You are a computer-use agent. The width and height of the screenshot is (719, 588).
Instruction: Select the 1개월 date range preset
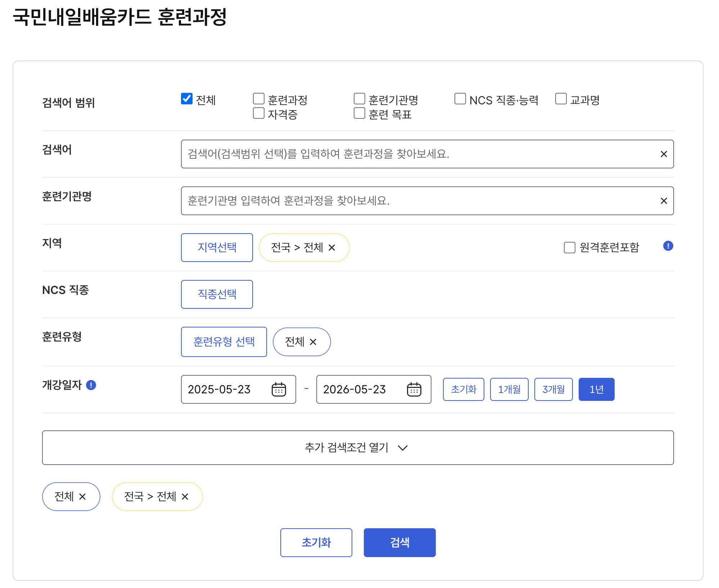tap(509, 389)
